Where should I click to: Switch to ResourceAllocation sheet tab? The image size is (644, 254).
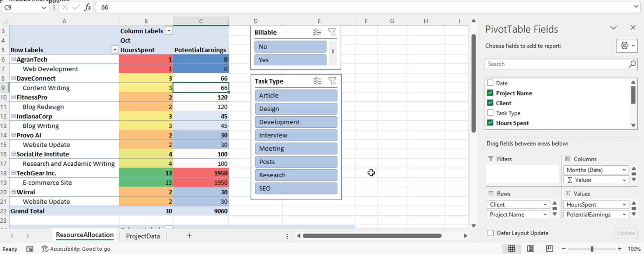pyautogui.click(x=85, y=235)
